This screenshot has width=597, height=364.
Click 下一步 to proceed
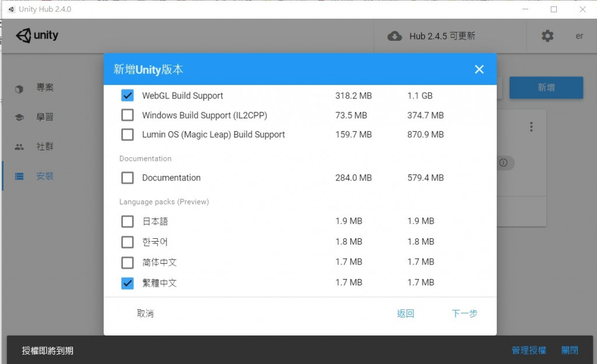[465, 313]
